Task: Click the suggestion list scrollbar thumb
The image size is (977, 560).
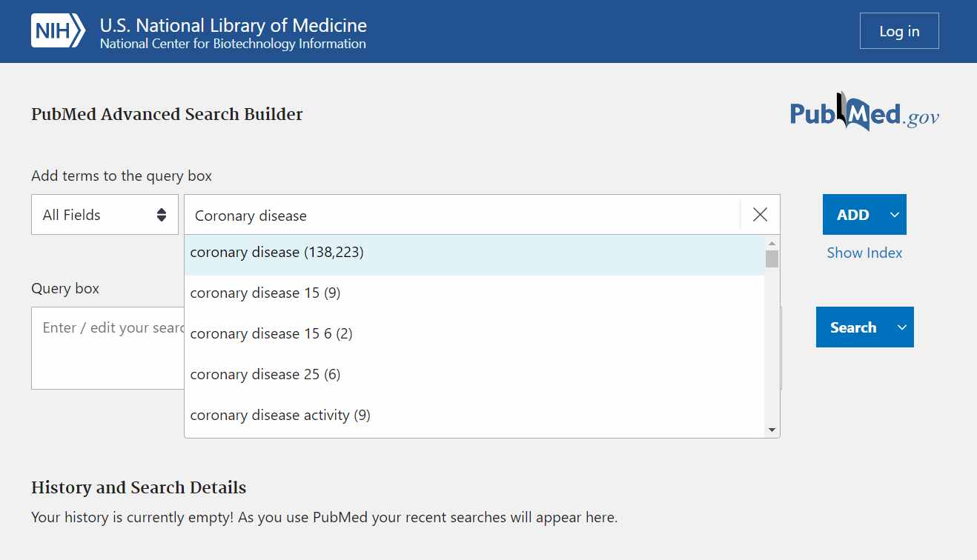Action: pos(772,259)
